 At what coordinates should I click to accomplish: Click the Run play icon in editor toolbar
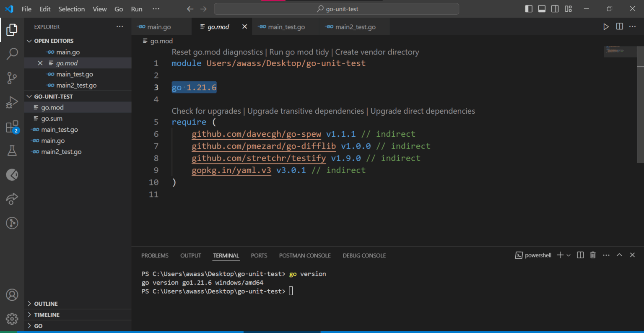[x=606, y=27]
